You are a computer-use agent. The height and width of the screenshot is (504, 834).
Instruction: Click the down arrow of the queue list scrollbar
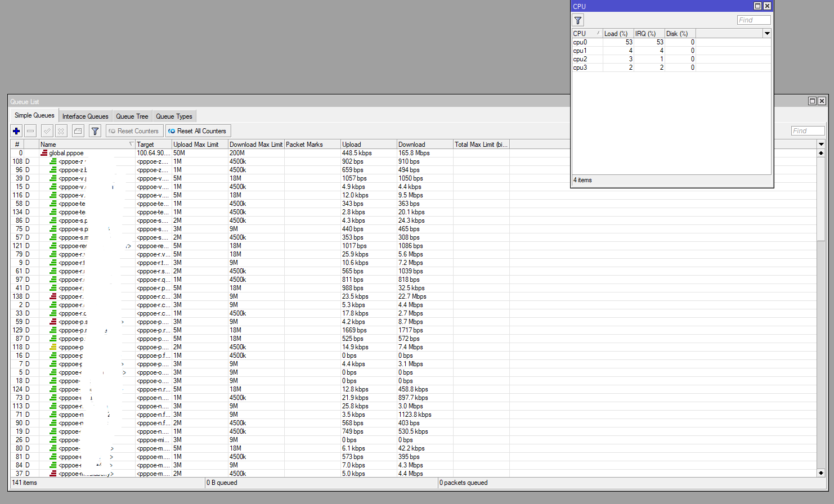pyautogui.click(x=820, y=473)
